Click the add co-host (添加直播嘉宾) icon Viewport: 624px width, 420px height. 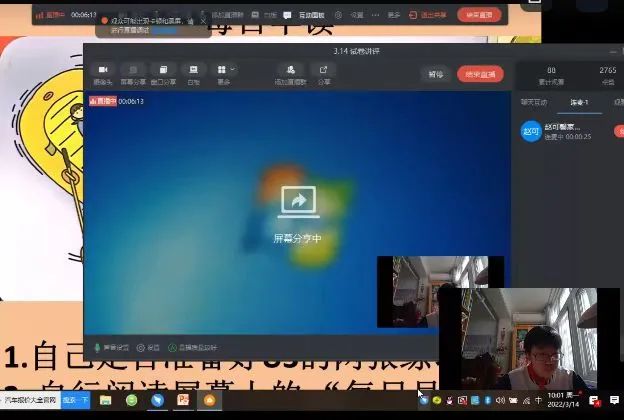pos(291,70)
